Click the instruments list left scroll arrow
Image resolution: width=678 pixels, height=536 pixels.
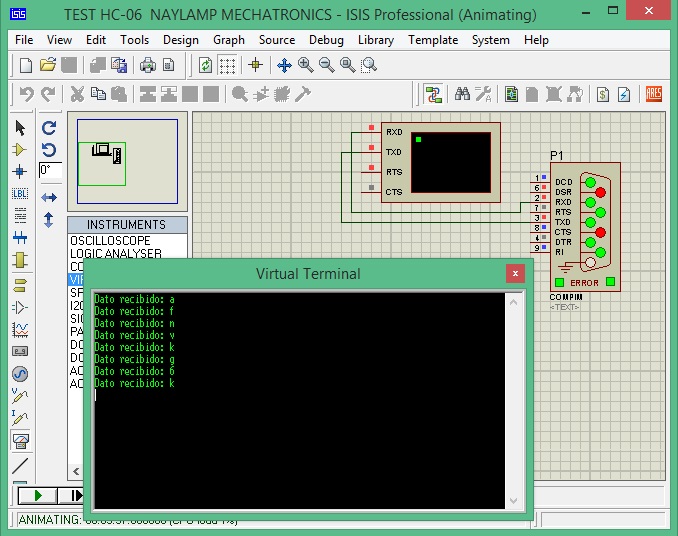(x=76, y=471)
